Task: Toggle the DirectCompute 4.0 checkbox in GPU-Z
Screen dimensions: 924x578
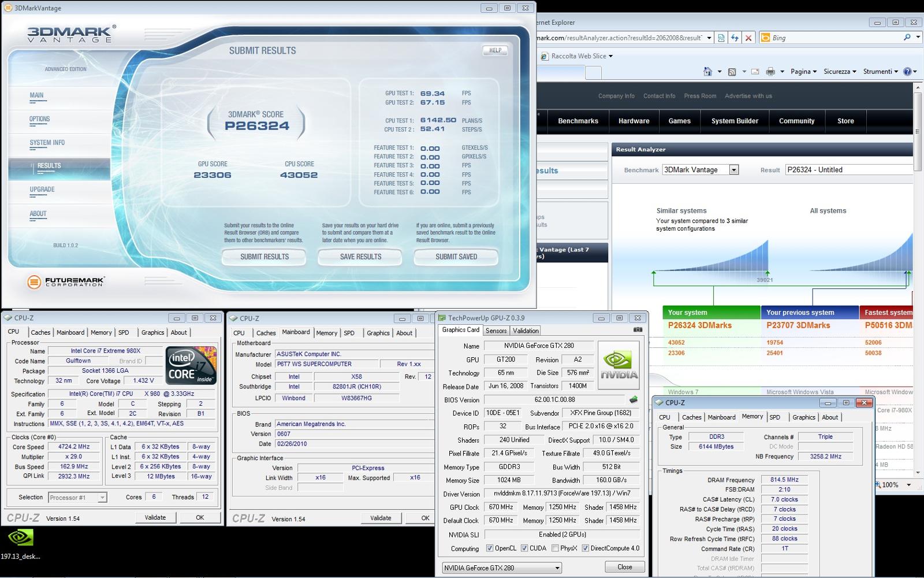Action: pyautogui.click(x=585, y=549)
